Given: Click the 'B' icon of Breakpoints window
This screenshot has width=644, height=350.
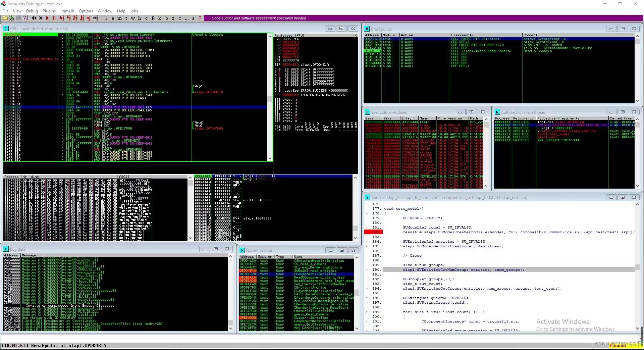Looking at the screenshot, I should tap(367, 29).
